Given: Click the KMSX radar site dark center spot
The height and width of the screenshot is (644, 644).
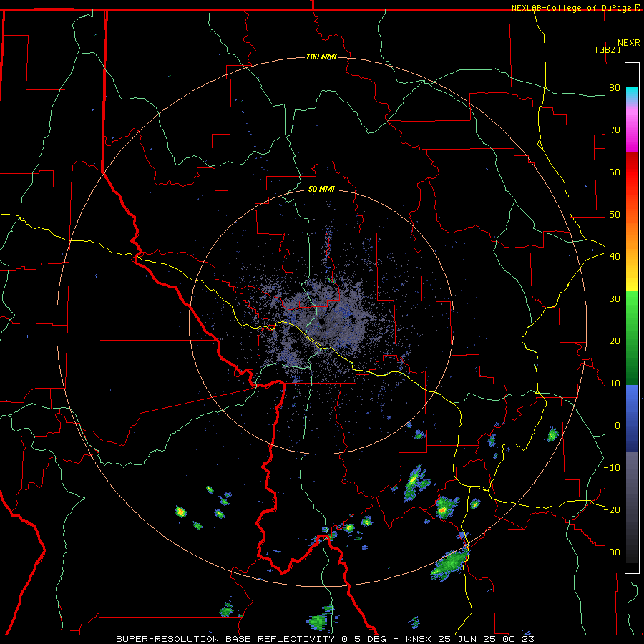Looking at the screenshot, I should point(321,321).
